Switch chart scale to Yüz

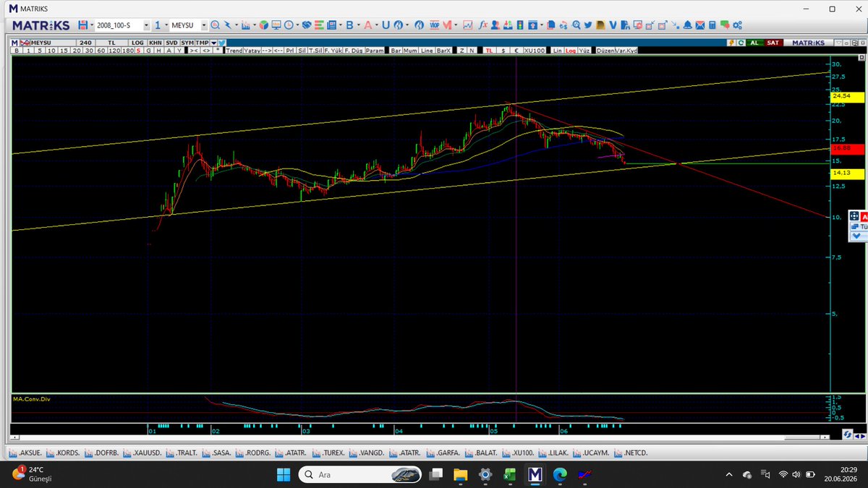tap(584, 51)
